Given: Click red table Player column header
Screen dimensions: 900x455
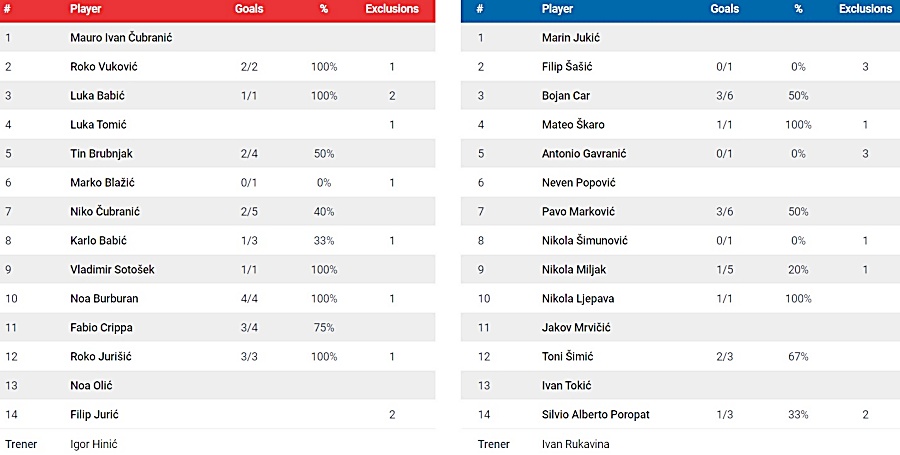Looking at the screenshot, I should [x=86, y=9].
